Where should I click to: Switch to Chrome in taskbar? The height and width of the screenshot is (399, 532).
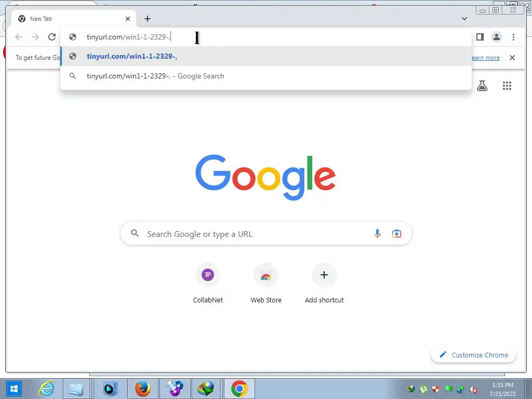click(x=239, y=389)
